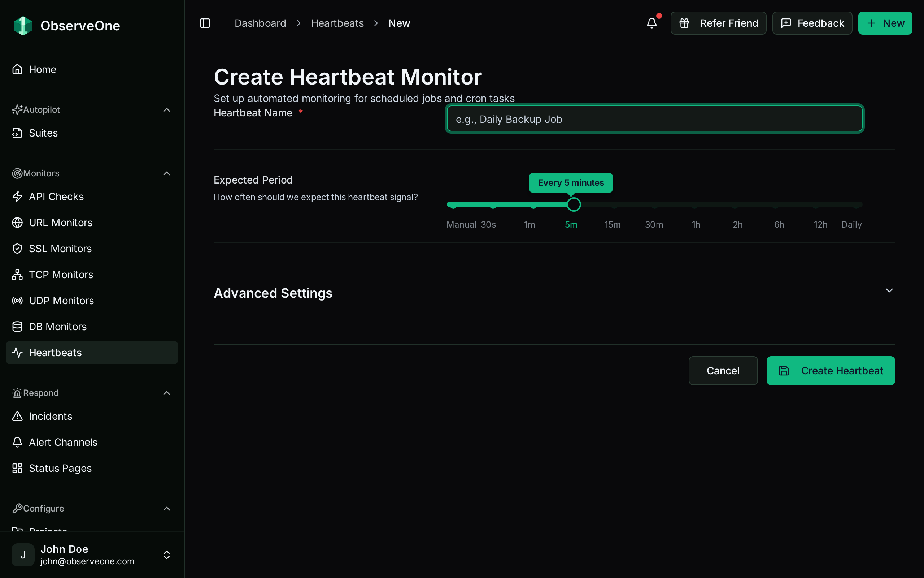The width and height of the screenshot is (924, 578).
Task: Click the Heartbeats activity icon
Action: pyautogui.click(x=17, y=353)
